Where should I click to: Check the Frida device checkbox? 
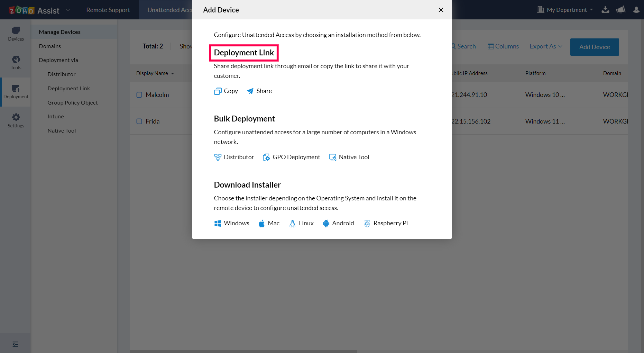[139, 121]
